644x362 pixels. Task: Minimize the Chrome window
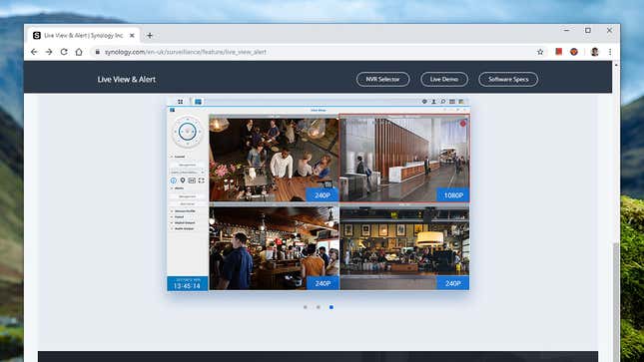pyautogui.click(x=566, y=30)
